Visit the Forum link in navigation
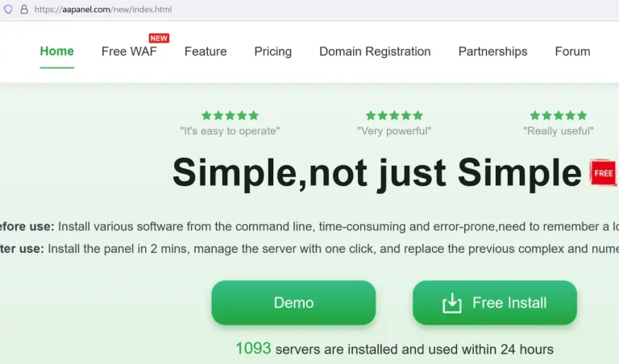The image size is (619, 364). click(572, 52)
